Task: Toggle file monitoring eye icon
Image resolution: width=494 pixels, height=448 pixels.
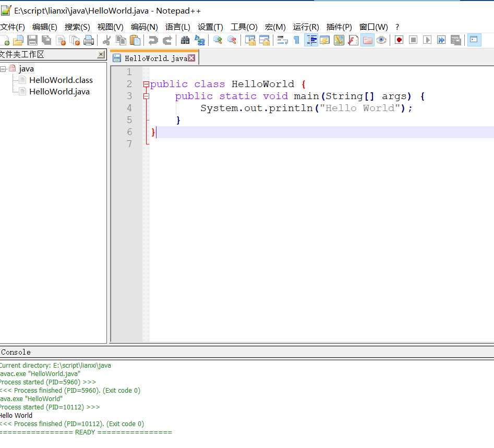Action: click(x=381, y=40)
